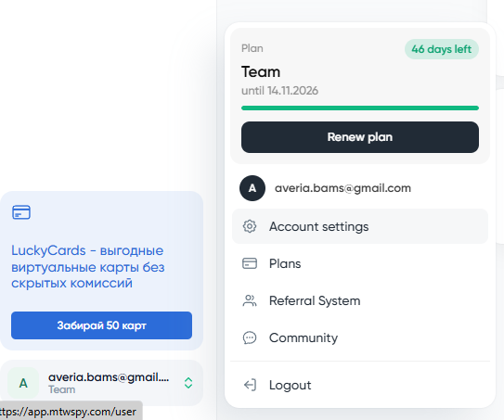Click the green plan progress bar
The width and height of the screenshot is (504, 420).
tap(360, 108)
